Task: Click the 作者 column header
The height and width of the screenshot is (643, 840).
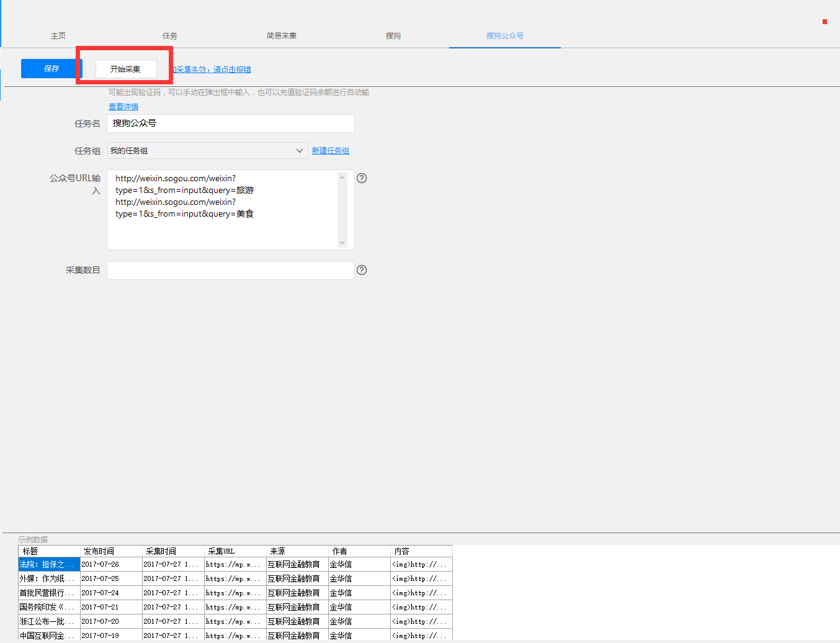Action: click(x=360, y=551)
